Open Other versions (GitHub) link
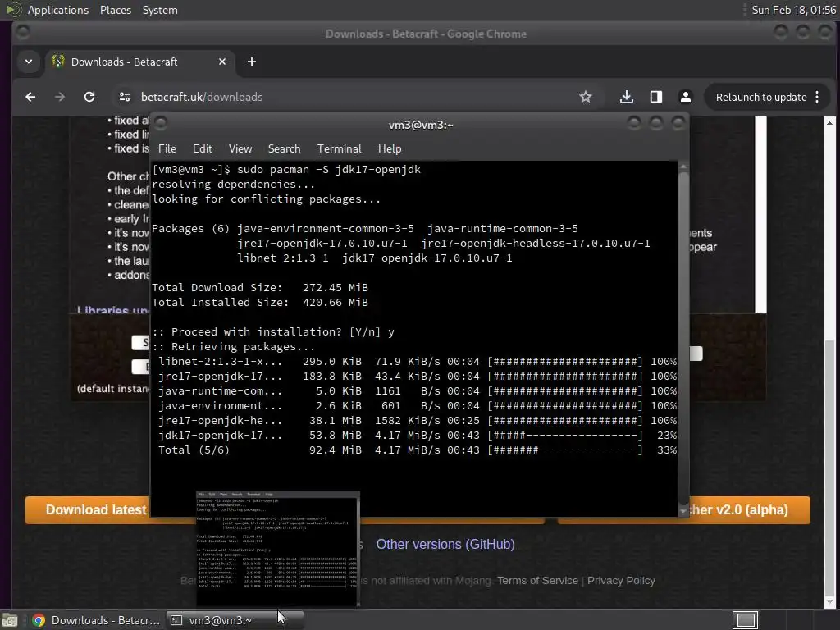The width and height of the screenshot is (840, 630). pyautogui.click(x=445, y=545)
